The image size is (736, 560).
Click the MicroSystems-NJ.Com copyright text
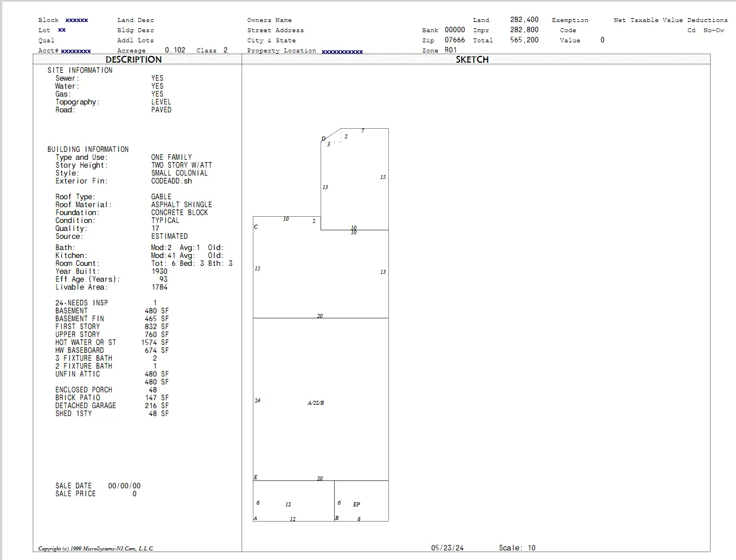[96, 548]
